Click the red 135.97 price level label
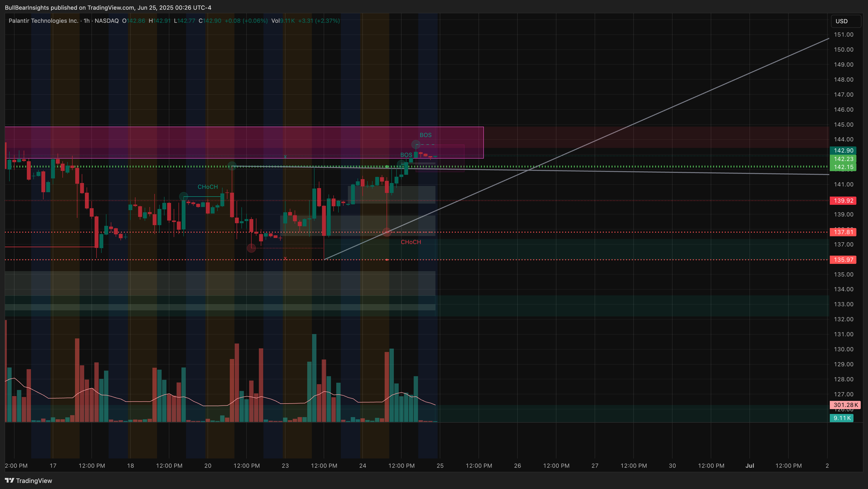The width and height of the screenshot is (868, 489). tap(843, 260)
